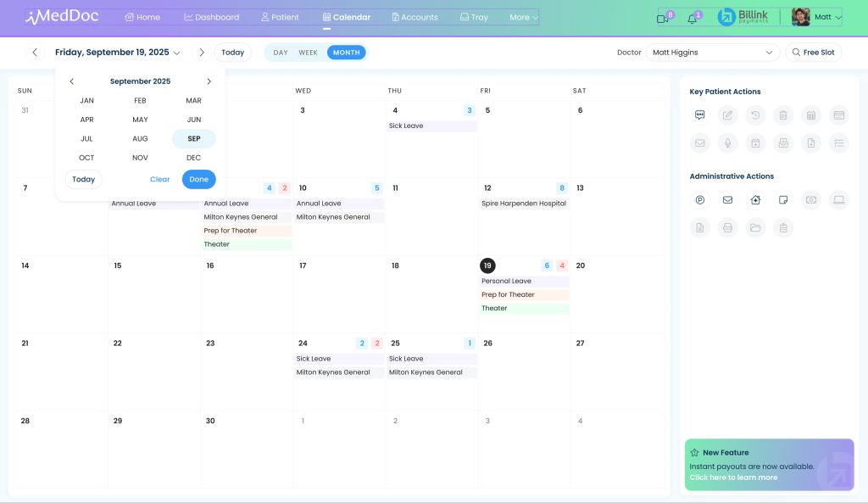Select the camera icon in Administrative Actions

pyautogui.click(x=810, y=200)
